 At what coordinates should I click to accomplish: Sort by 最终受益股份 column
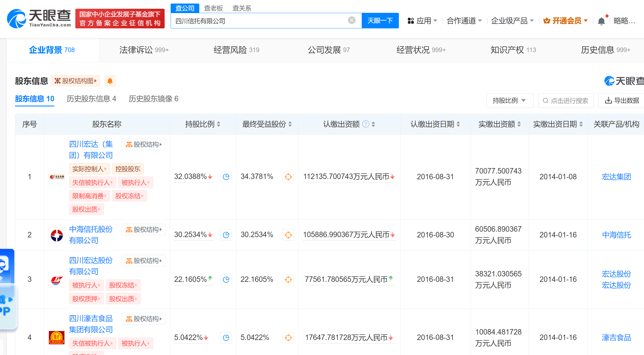point(290,124)
